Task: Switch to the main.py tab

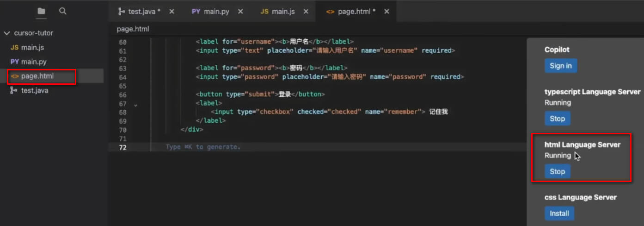Action: (x=211, y=12)
